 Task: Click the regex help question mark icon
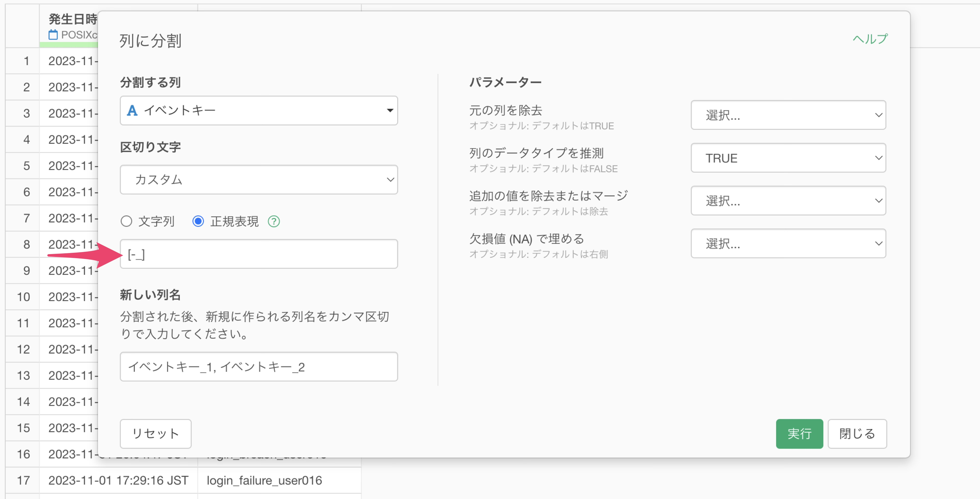(274, 221)
